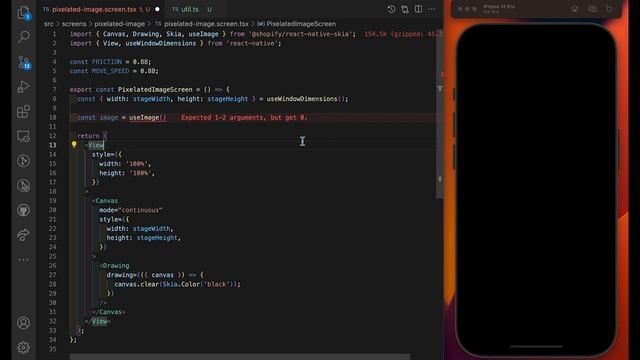Viewport: 640px width, 360px height.
Task: Select 'PixelatedImageScreen' breadcrumb symbol
Action: click(x=301, y=24)
